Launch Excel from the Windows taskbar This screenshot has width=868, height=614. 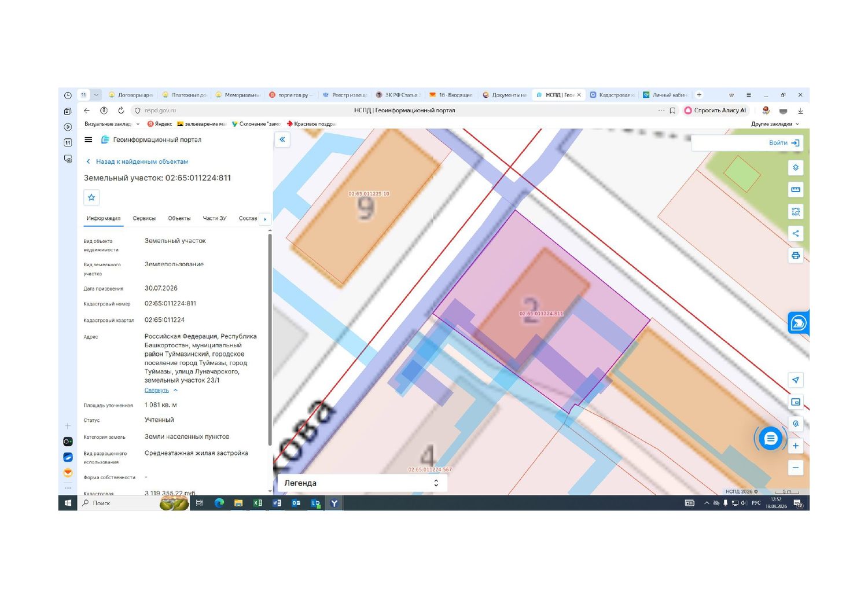tap(258, 503)
